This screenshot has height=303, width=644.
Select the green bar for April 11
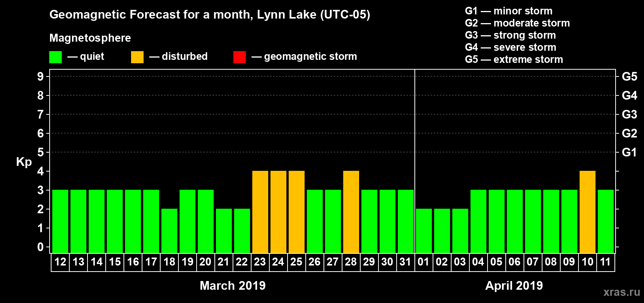[606, 221]
